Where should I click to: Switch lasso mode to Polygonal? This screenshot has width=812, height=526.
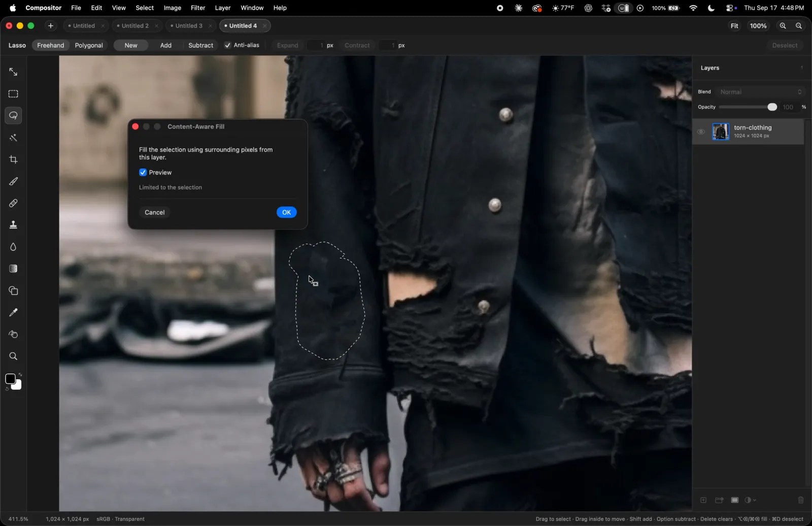(89, 45)
